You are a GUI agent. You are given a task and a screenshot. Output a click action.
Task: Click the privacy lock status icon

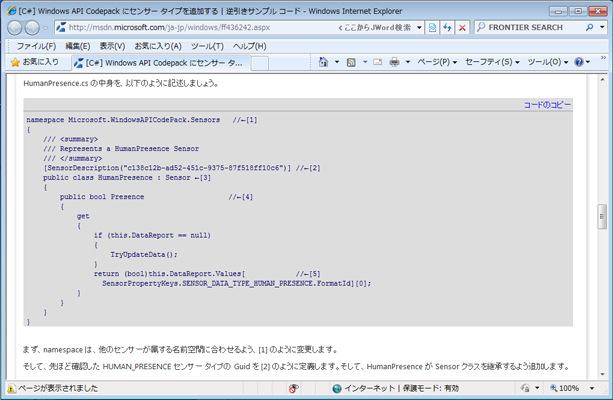tap(525, 388)
